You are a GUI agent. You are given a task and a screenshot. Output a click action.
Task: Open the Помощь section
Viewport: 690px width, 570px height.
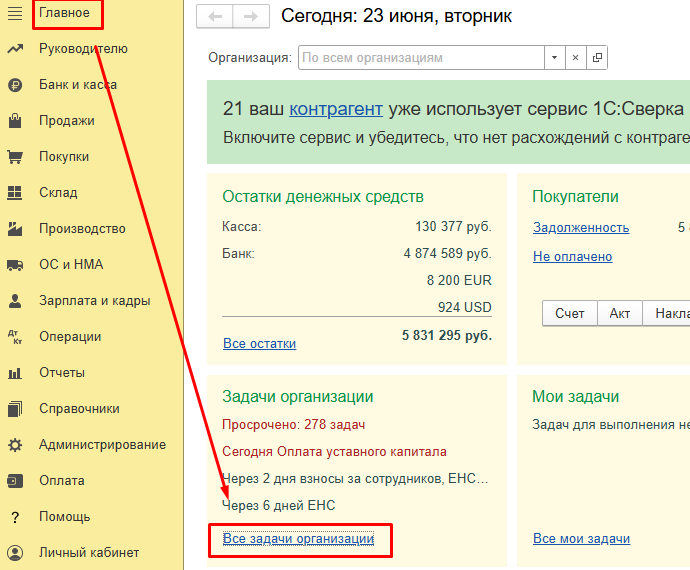tap(64, 517)
